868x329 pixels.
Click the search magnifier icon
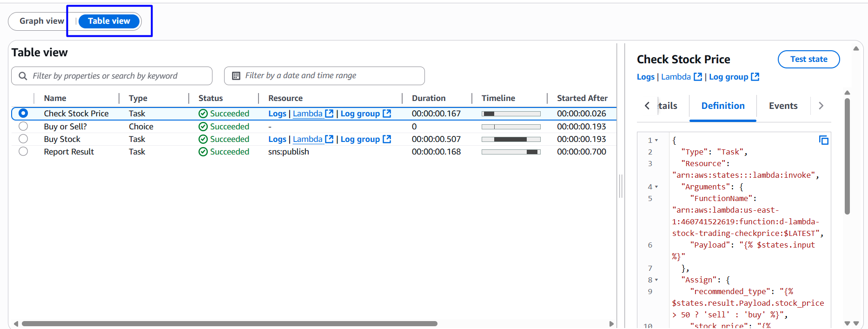23,76
